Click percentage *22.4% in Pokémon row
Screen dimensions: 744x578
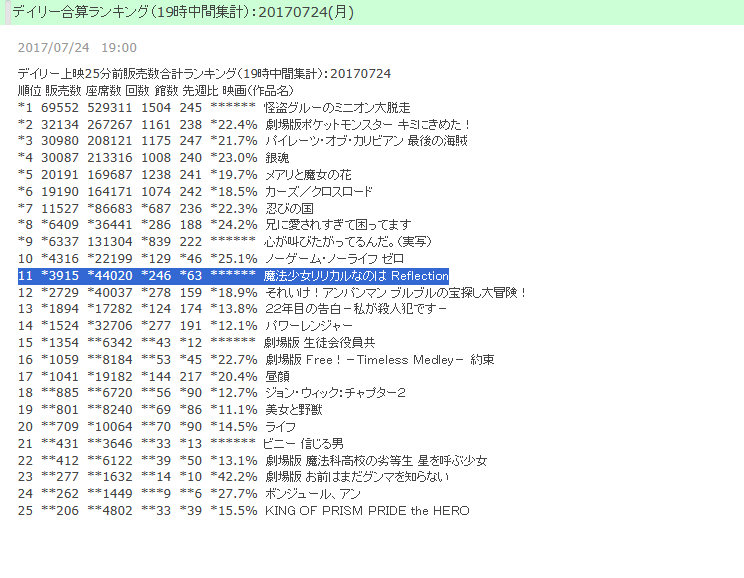[x=234, y=124]
